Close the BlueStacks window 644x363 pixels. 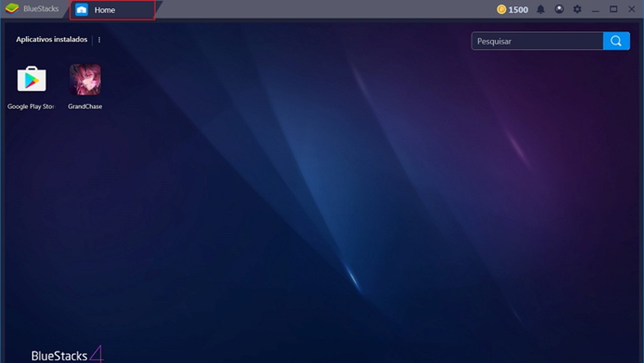(x=632, y=9)
